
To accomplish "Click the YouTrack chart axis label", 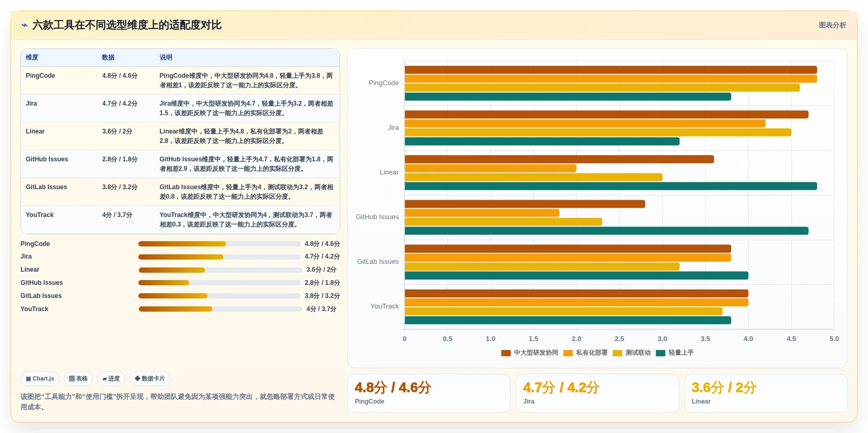I will click(x=385, y=306).
